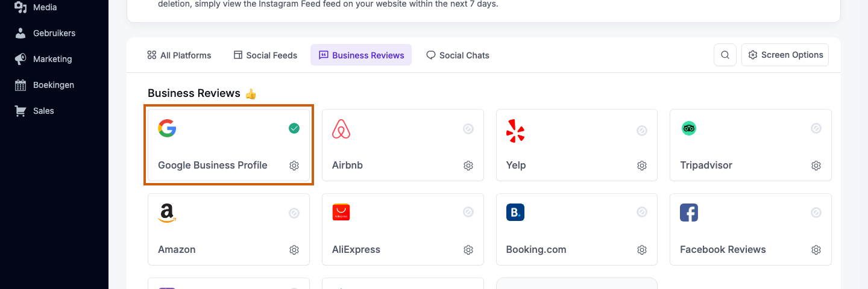This screenshot has height=289, width=868.
Task: Open Booking.com settings gear icon
Action: (642, 250)
